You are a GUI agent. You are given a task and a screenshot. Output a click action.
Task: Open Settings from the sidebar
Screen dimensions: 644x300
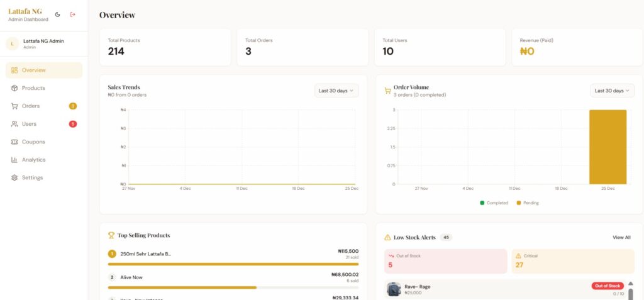pyautogui.click(x=32, y=178)
